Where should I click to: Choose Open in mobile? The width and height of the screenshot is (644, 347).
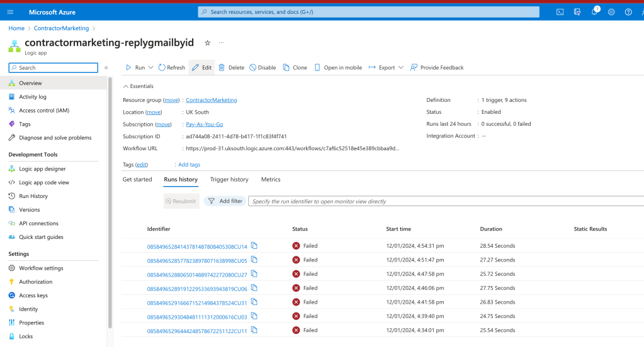[338, 68]
